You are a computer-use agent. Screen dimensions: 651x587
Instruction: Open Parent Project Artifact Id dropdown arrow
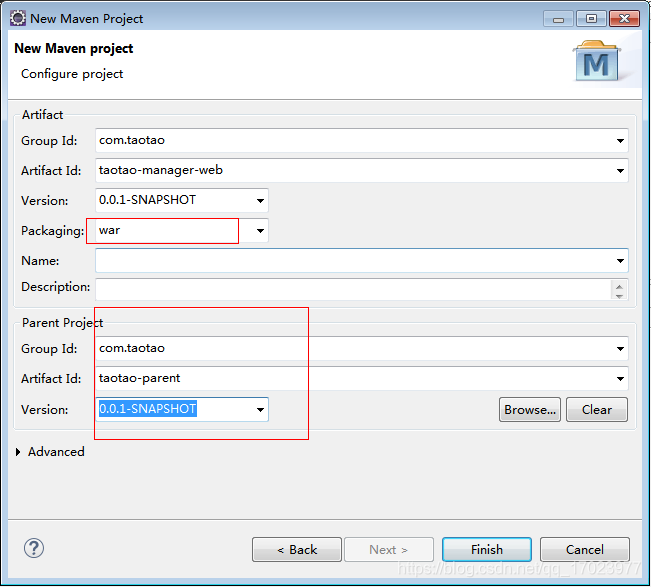[620, 379]
